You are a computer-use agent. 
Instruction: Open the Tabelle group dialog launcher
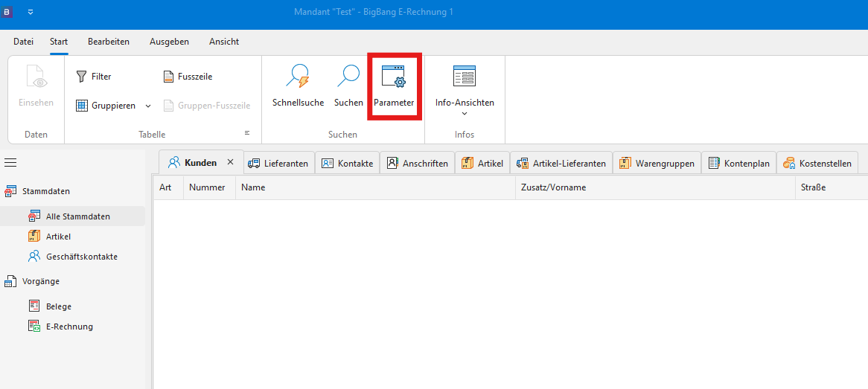coord(247,133)
